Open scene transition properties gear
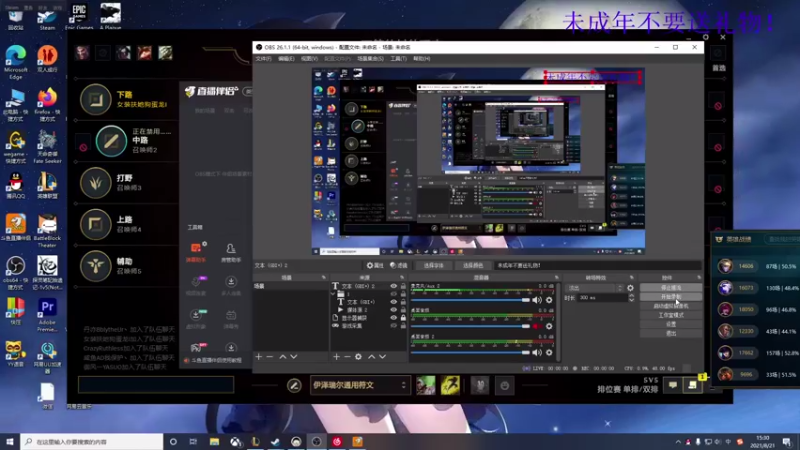 point(631,288)
